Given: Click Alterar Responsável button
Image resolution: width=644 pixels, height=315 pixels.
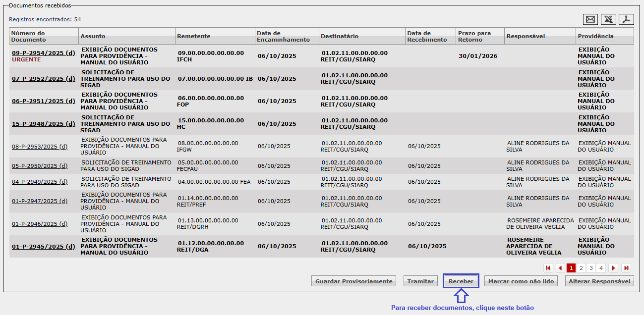Looking at the screenshot, I should point(599,281).
